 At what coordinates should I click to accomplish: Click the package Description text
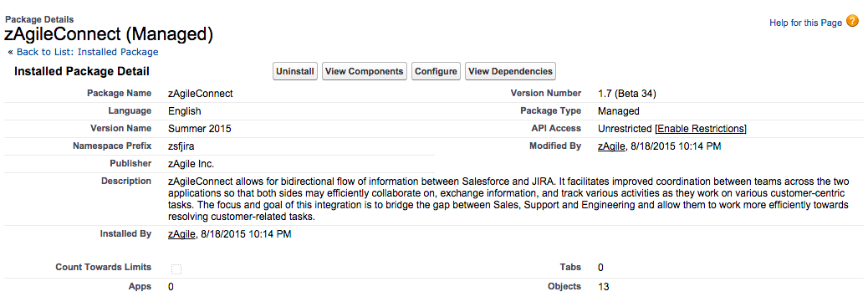(508, 199)
